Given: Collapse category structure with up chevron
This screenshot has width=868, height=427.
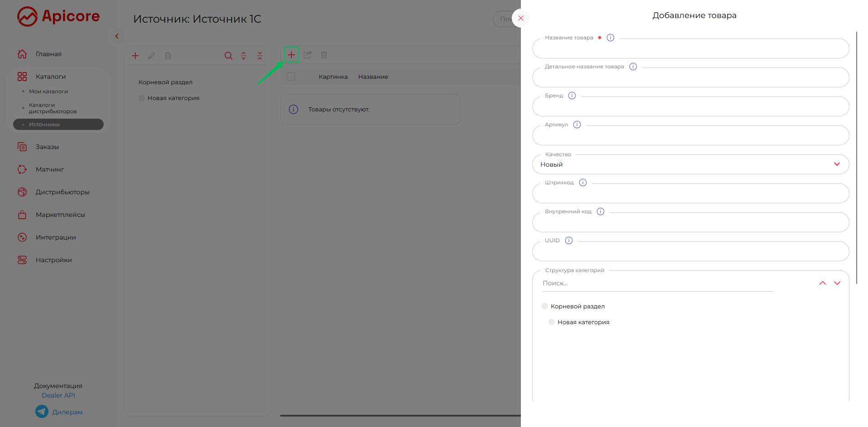Looking at the screenshot, I should [x=822, y=283].
